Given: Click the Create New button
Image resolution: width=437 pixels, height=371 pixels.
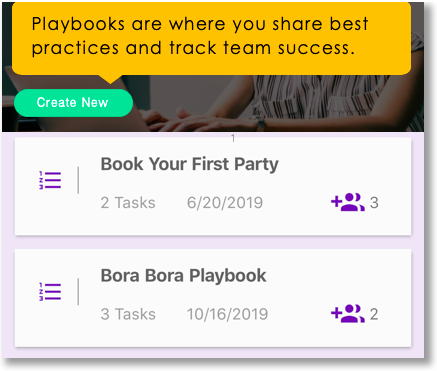Looking at the screenshot, I should coord(73,103).
